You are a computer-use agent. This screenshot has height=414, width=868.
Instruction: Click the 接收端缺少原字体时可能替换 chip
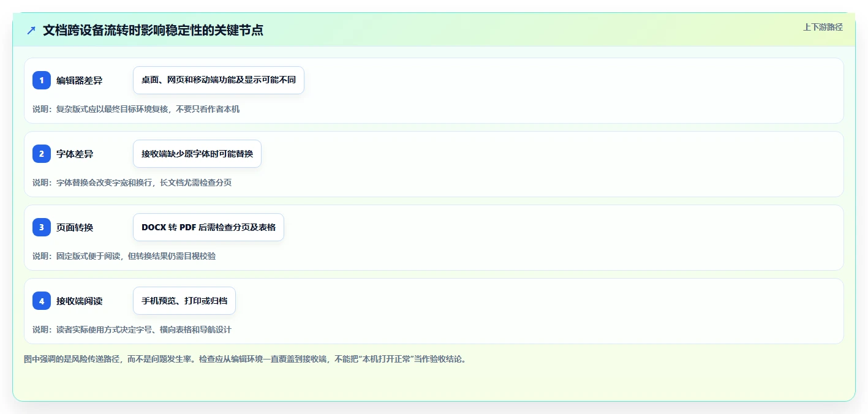pyautogui.click(x=197, y=154)
